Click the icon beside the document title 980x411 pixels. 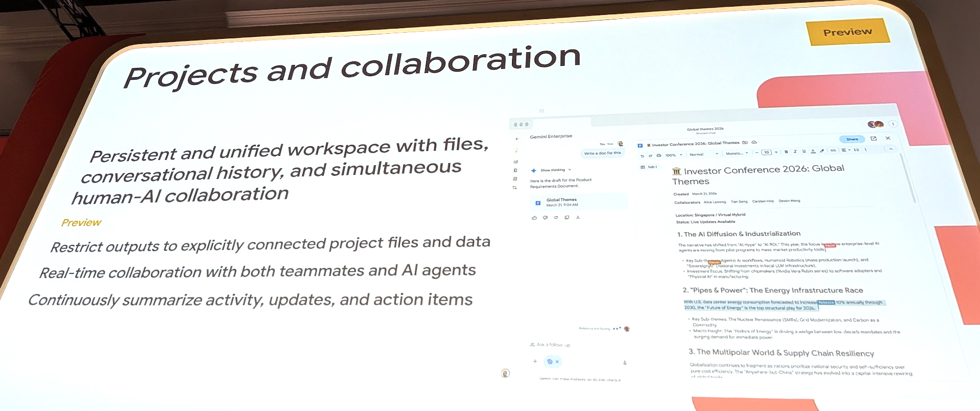pos(745,143)
